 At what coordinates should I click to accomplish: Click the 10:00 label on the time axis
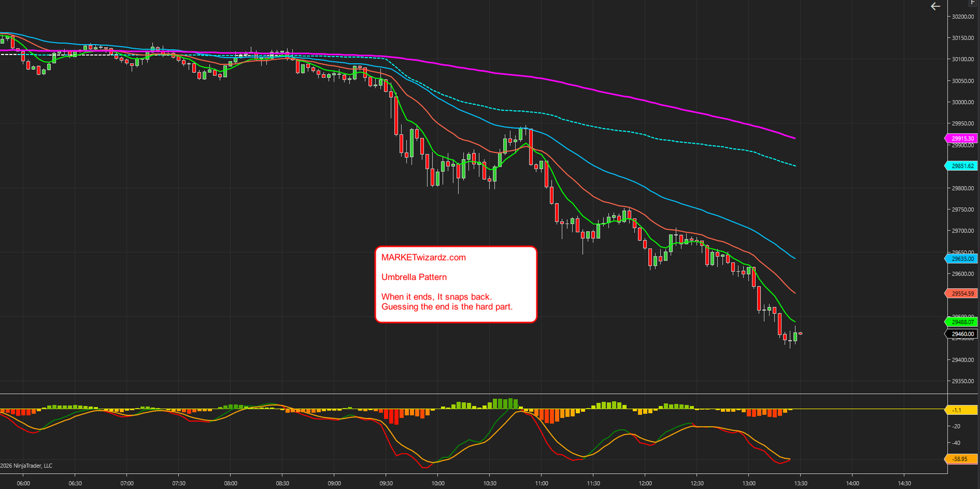(438, 483)
